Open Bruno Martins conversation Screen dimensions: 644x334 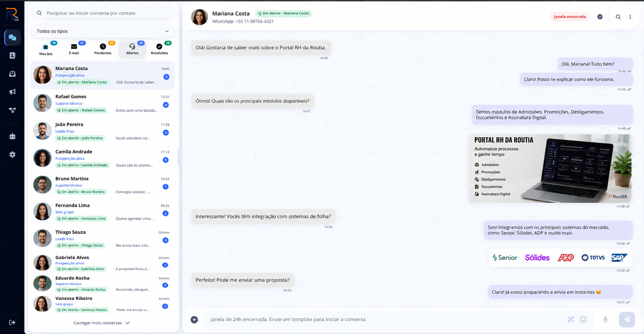click(x=102, y=185)
